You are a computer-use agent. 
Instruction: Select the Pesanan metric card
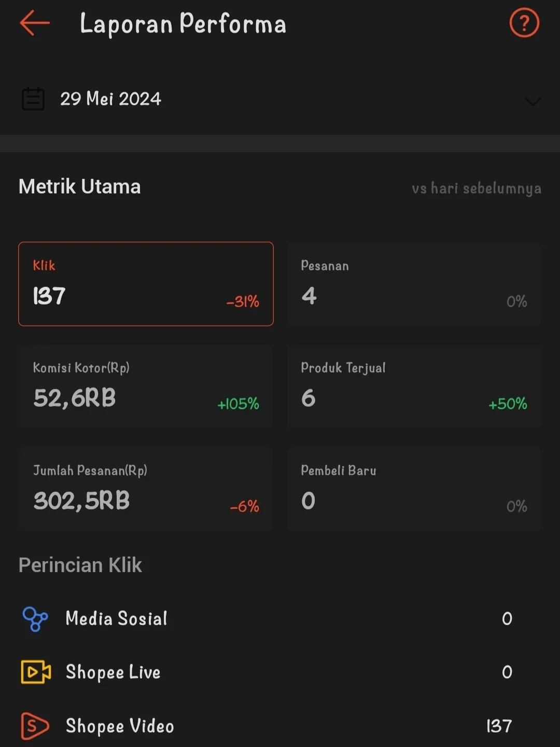point(414,284)
